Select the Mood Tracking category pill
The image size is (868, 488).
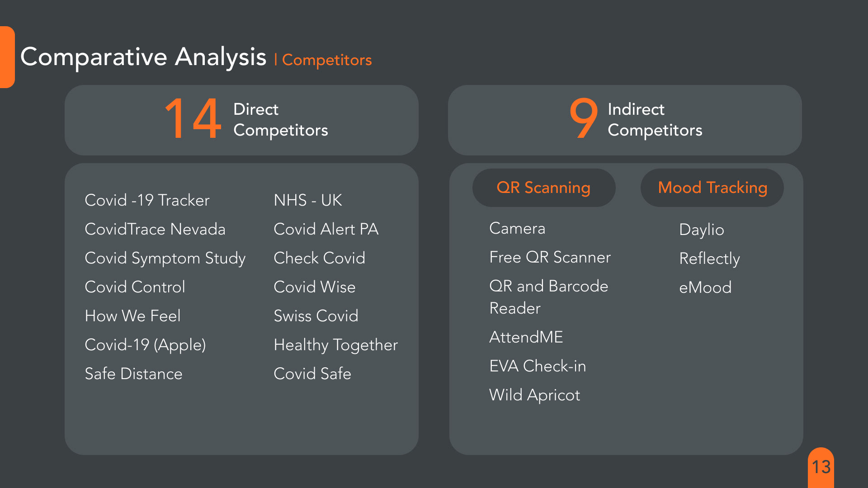[712, 188]
